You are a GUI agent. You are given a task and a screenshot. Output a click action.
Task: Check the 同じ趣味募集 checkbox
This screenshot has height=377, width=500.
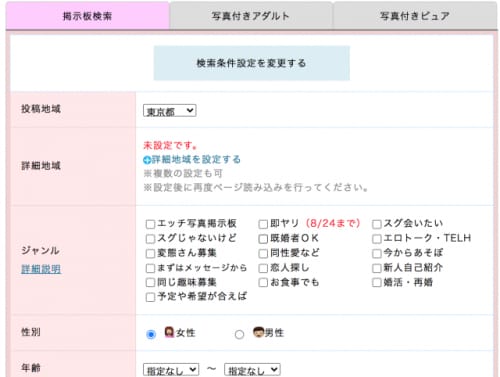point(150,283)
